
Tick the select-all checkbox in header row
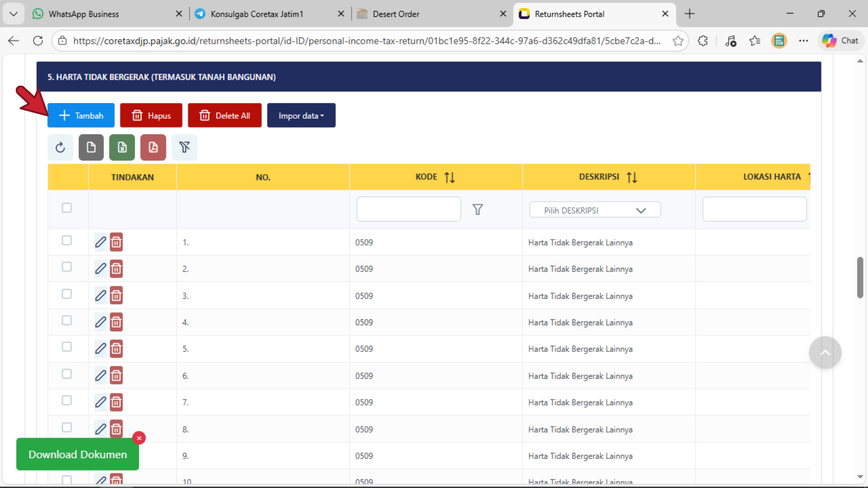coord(67,208)
